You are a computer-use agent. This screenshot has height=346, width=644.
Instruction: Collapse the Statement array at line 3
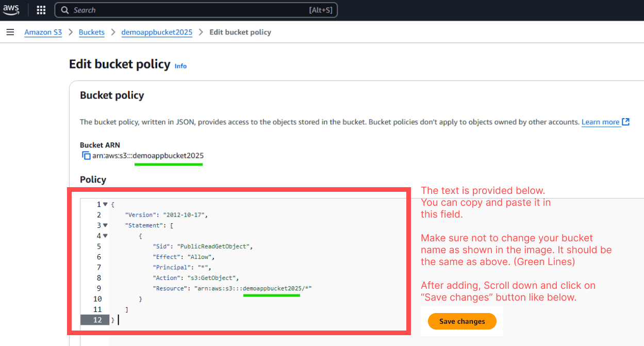(x=105, y=225)
